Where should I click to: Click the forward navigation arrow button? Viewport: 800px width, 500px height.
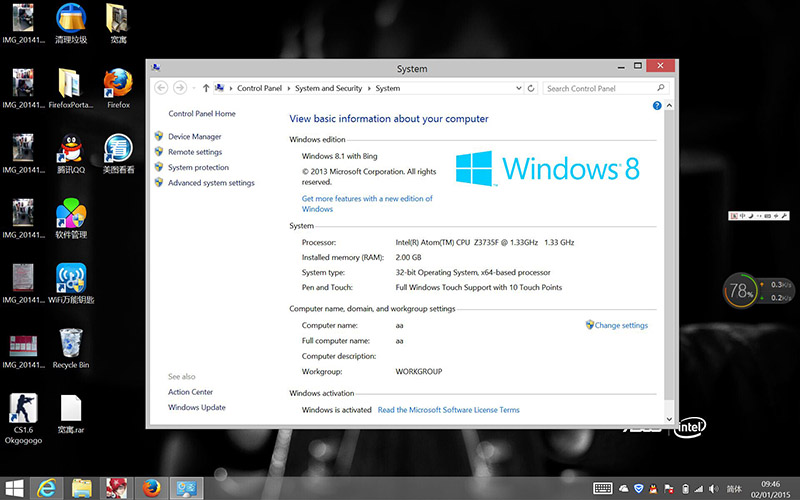[x=180, y=88]
